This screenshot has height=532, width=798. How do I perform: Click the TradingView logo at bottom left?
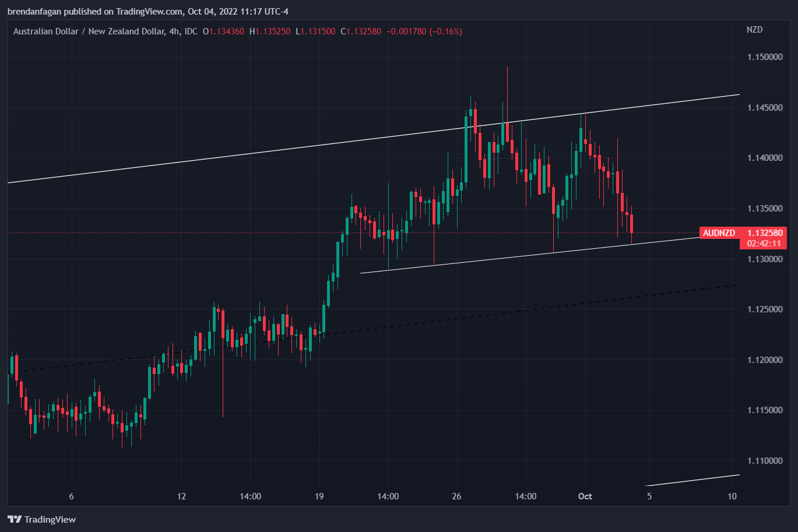[x=41, y=519]
